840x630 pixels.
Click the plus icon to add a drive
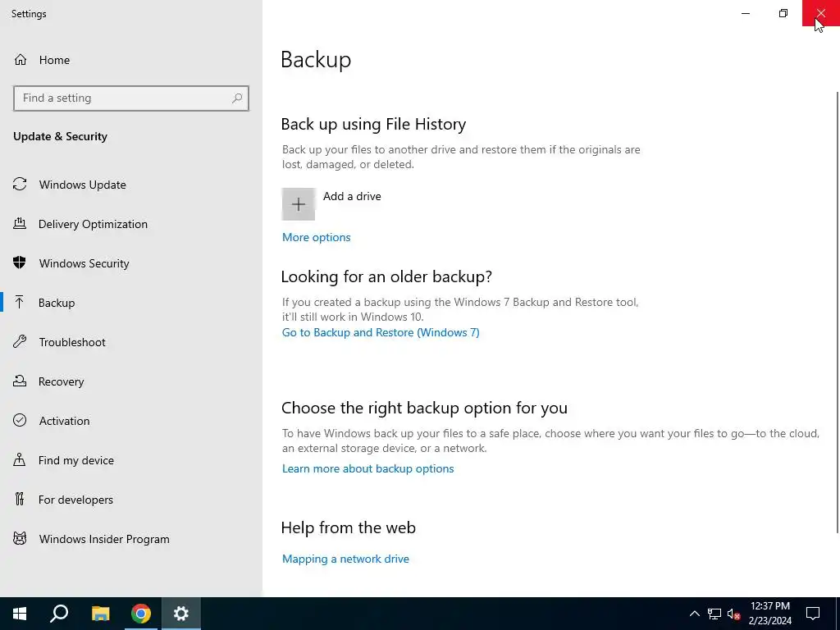point(299,204)
